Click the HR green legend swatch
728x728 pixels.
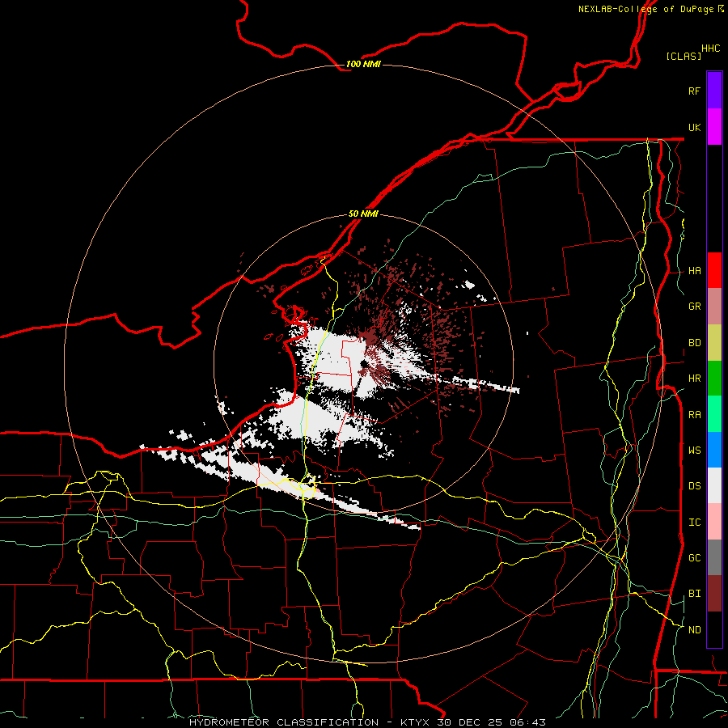(714, 379)
